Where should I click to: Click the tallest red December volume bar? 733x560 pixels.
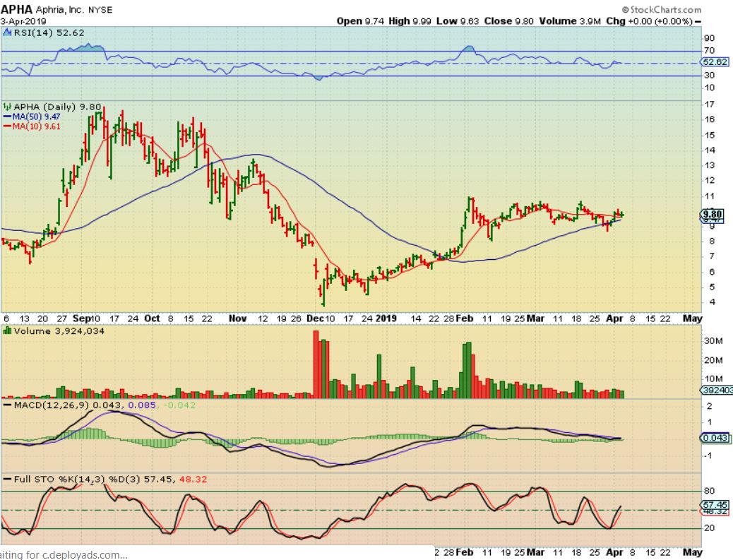click(x=316, y=364)
